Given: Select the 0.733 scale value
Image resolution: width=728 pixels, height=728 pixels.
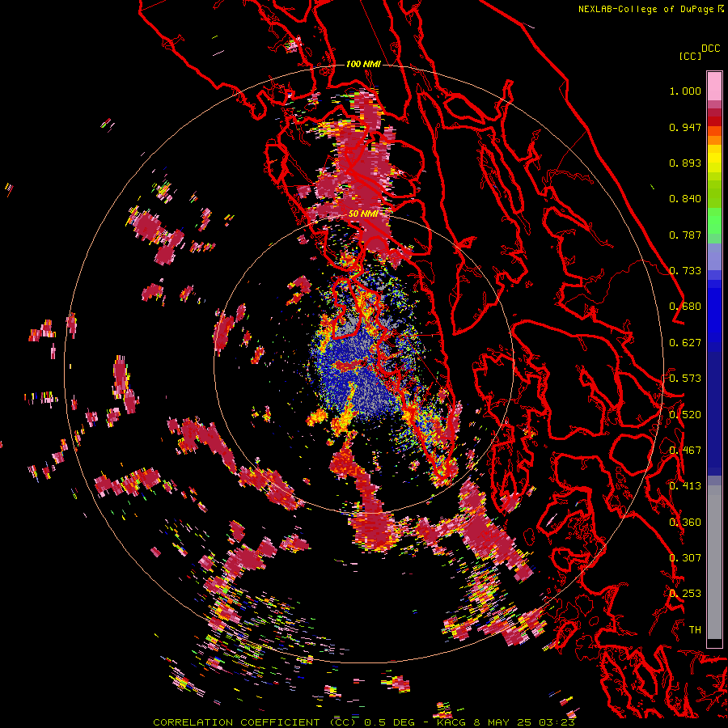Looking at the screenshot, I should point(685,271).
